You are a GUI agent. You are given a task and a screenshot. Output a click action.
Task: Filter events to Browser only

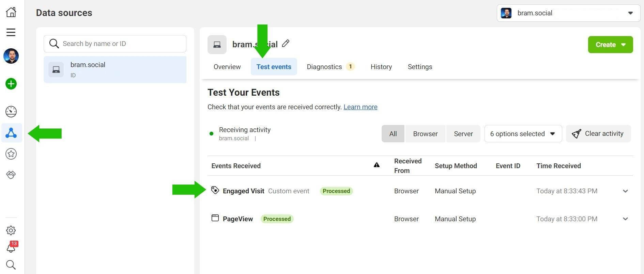(425, 134)
